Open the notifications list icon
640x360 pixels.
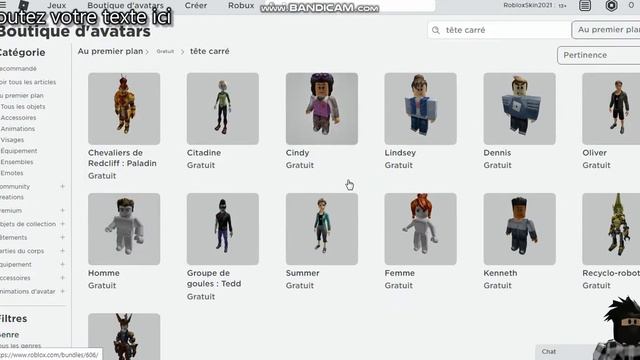(585, 5)
